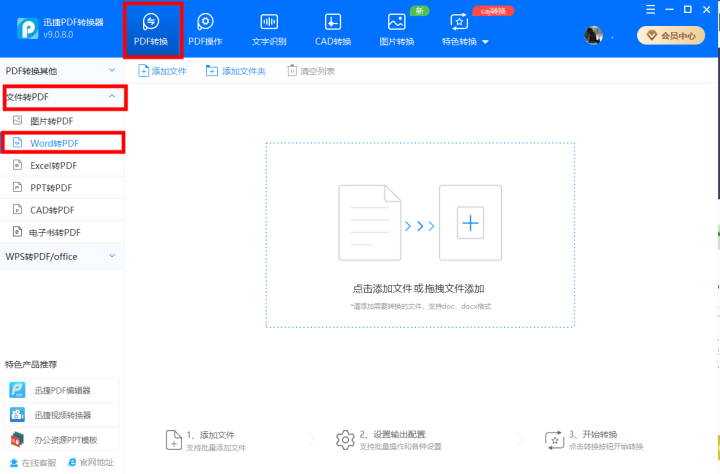The image size is (720, 474).
Task: Open 办公资源PPT模板 recommendation
Action: pyautogui.click(x=62, y=440)
